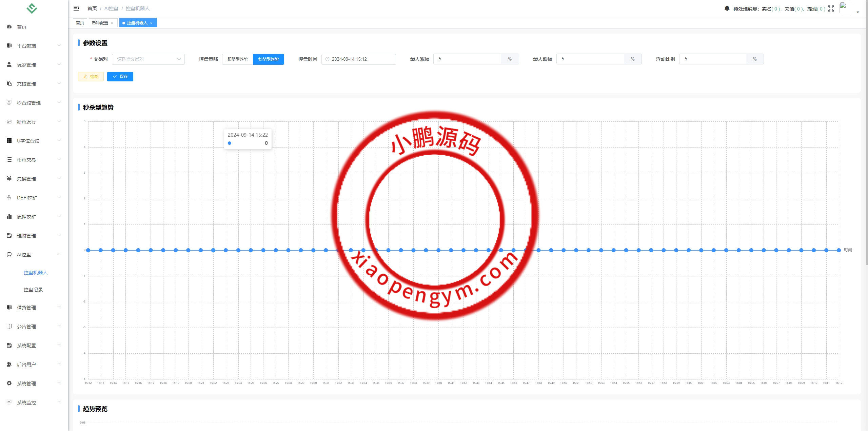Click the user avatar image
Viewport: 868px width, 431px height.
846,8
